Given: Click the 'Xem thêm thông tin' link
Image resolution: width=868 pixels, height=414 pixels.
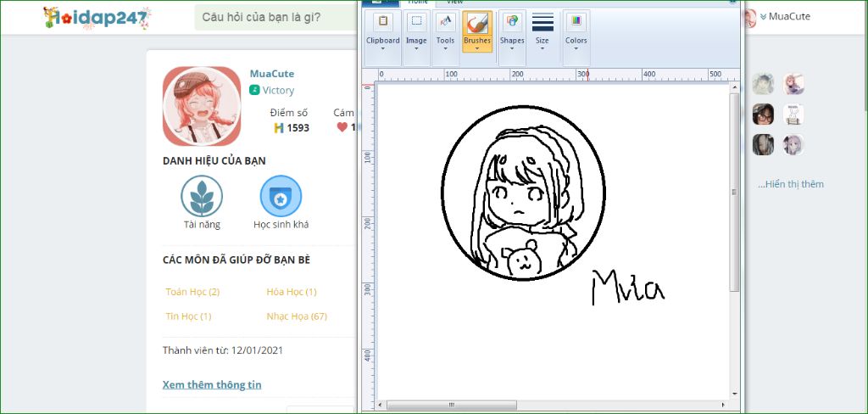Looking at the screenshot, I should [x=212, y=384].
